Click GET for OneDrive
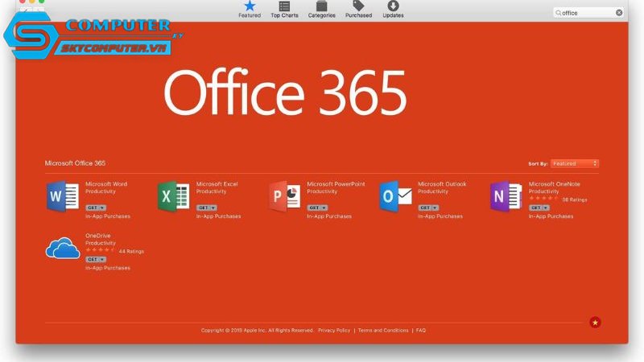Image resolution: width=644 pixels, height=362 pixels. point(93,259)
